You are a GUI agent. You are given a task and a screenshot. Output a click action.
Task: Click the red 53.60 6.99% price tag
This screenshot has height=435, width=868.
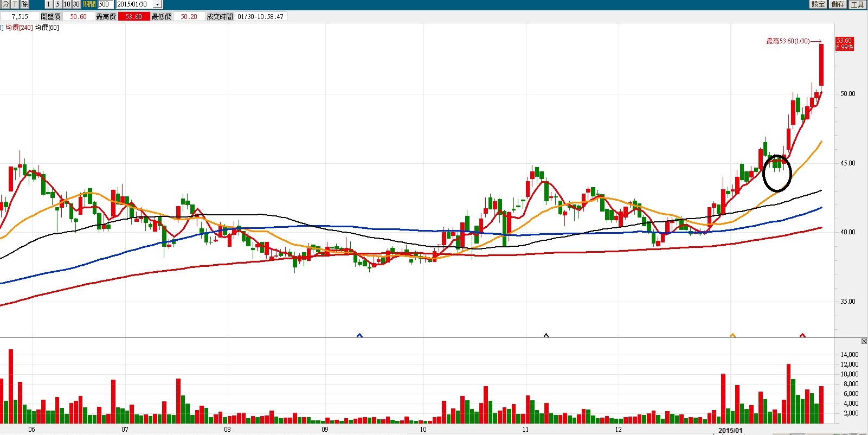(844, 44)
